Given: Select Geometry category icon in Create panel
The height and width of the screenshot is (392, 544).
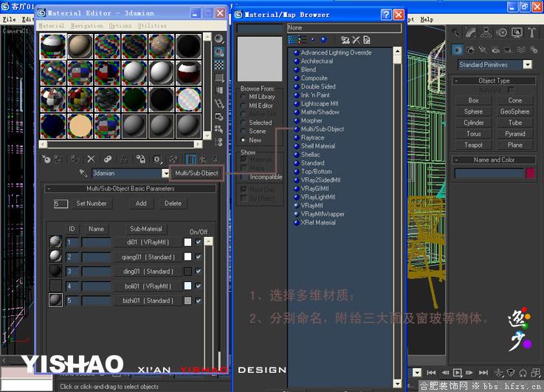Looking at the screenshot, I should tap(457, 50).
